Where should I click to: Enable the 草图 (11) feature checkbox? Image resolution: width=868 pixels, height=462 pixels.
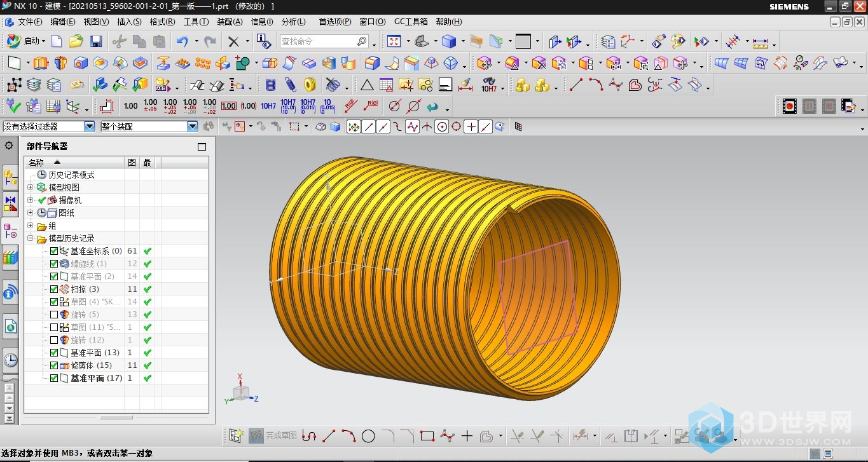(54, 327)
